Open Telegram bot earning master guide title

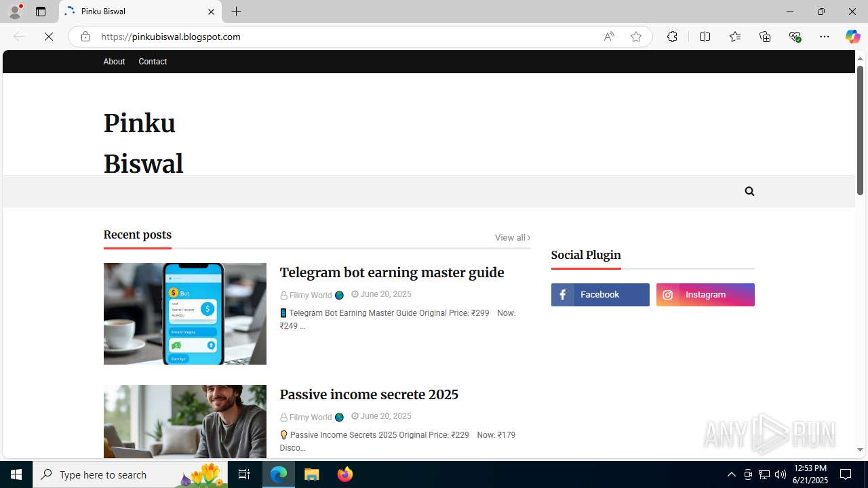coord(392,272)
